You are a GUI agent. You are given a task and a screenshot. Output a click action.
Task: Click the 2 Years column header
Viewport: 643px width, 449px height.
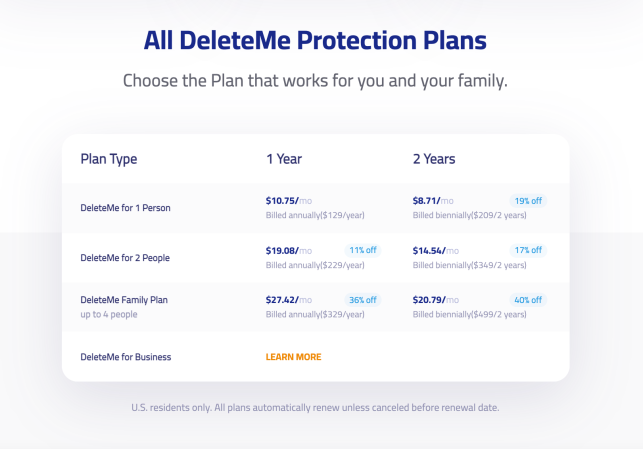[434, 159]
